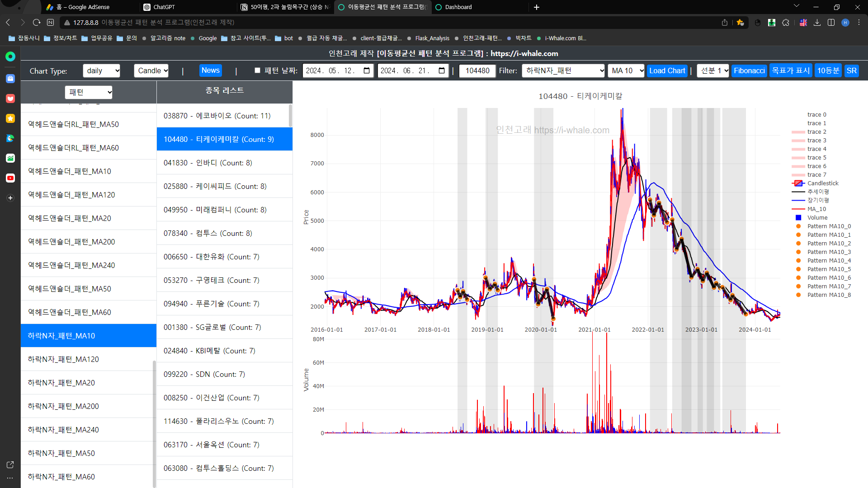868x488 pixels.
Task: Open calendar picker on start date
Action: [367, 70]
